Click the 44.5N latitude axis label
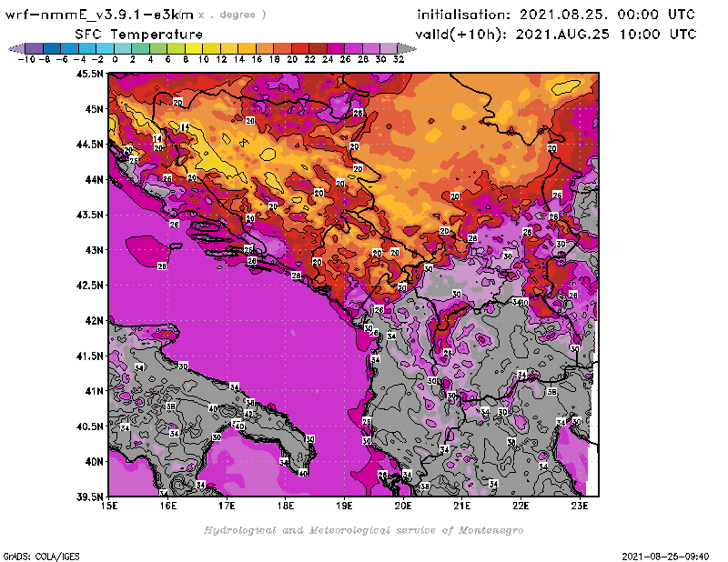The image size is (728, 562). click(89, 145)
